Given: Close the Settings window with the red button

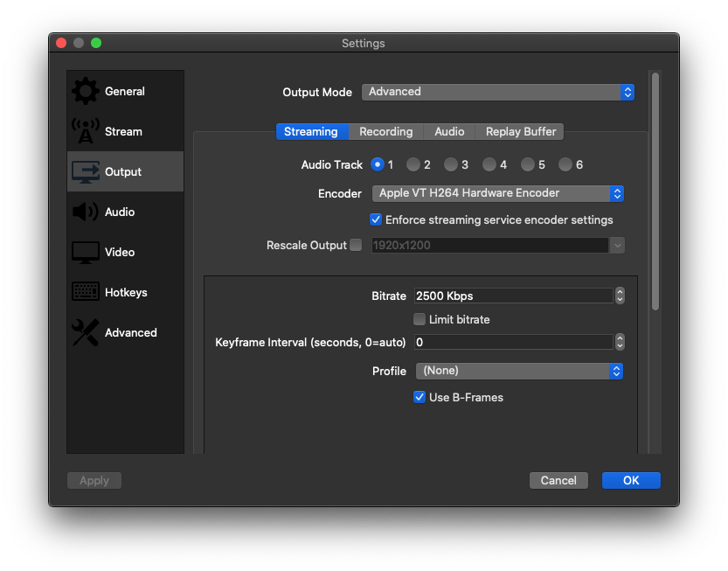Looking at the screenshot, I should point(61,43).
